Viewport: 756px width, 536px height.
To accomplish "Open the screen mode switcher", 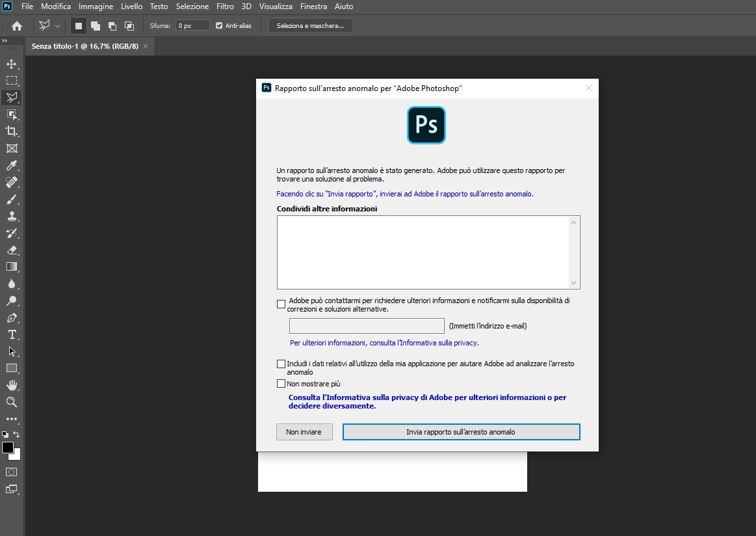I will click(12, 489).
